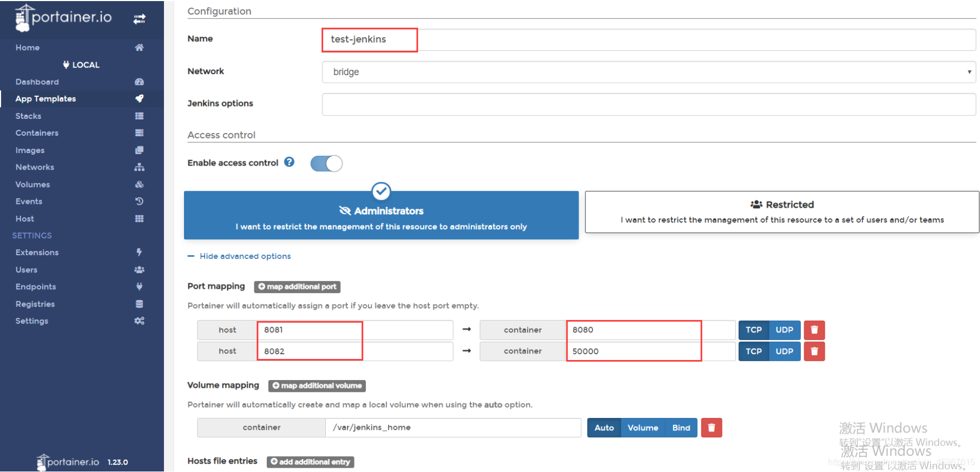This screenshot has width=980, height=472.
Task: Open Home in sidebar
Action: click(28, 48)
